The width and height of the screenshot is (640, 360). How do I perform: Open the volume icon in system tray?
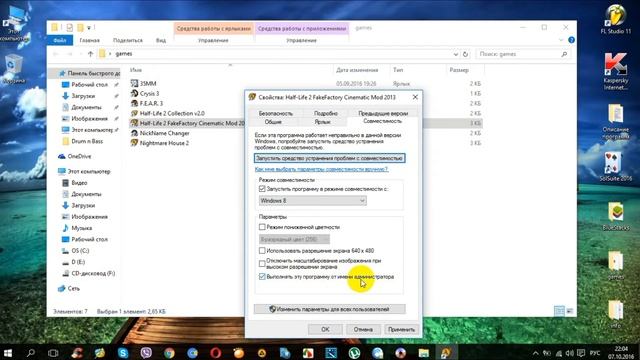tap(570, 353)
